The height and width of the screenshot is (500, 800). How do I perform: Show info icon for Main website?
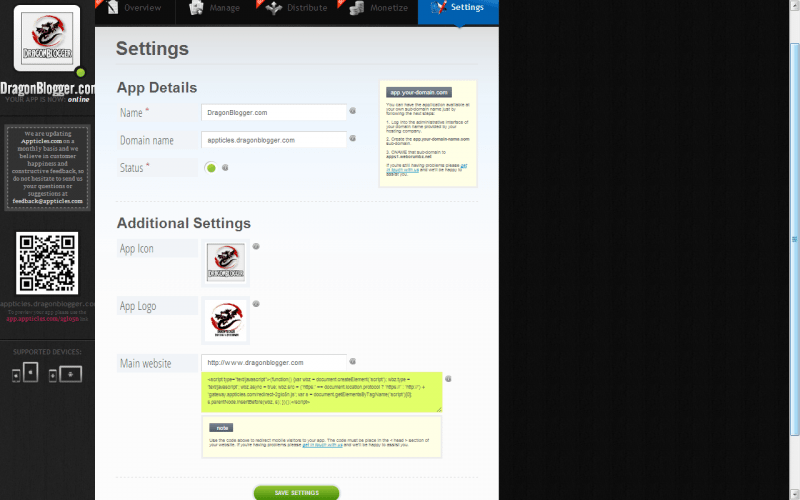coord(352,361)
